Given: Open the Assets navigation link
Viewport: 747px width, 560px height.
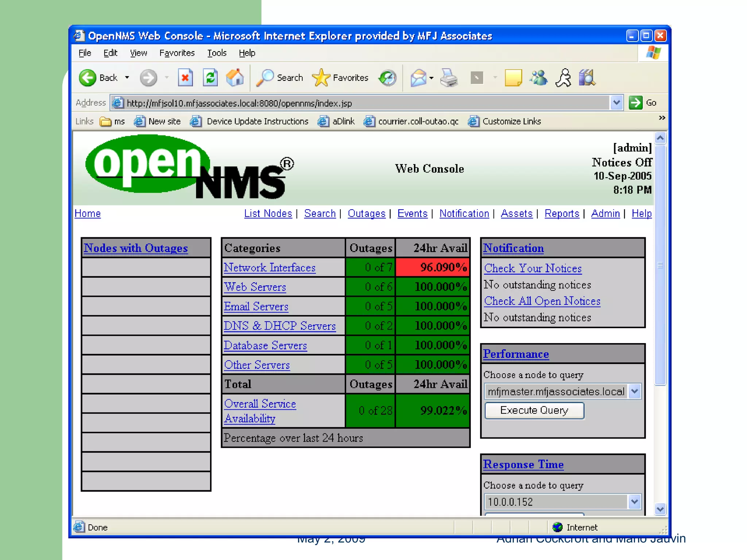Looking at the screenshot, I should [516, 213].
